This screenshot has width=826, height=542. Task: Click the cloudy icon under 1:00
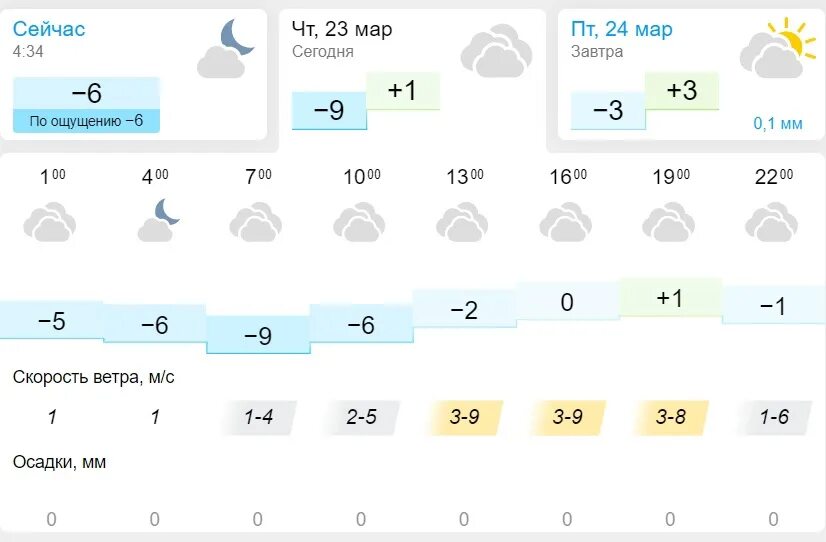pos(50,222)
